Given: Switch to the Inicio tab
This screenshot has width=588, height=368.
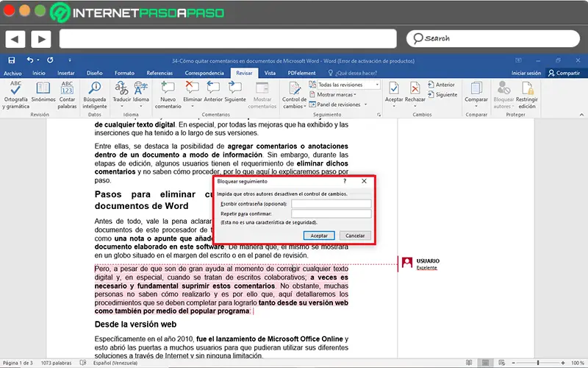Looking at the screenshot, I should 39,73.
